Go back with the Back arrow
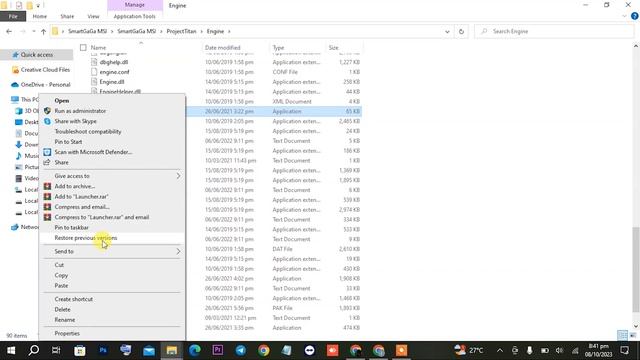 [9, 31]
